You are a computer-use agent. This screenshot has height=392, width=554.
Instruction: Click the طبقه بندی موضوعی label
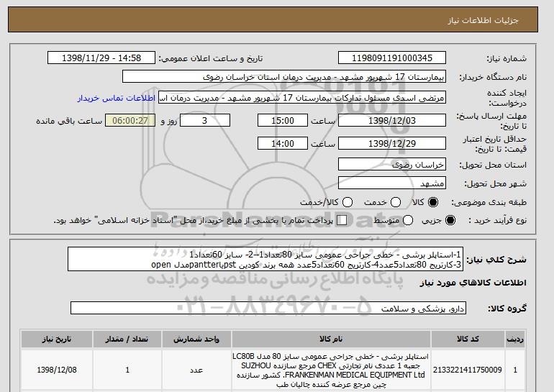pos(489,202)
